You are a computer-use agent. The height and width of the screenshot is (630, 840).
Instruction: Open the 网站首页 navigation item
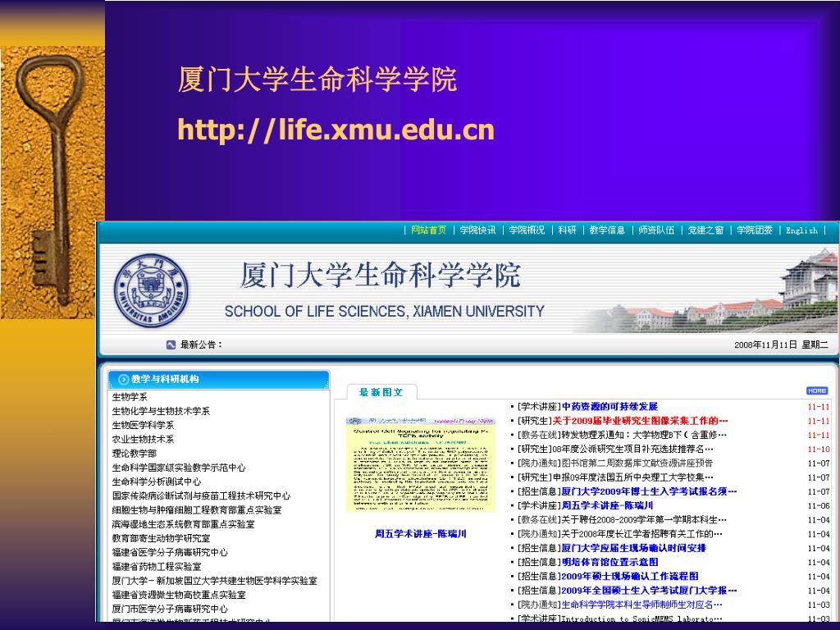[428, 230]
